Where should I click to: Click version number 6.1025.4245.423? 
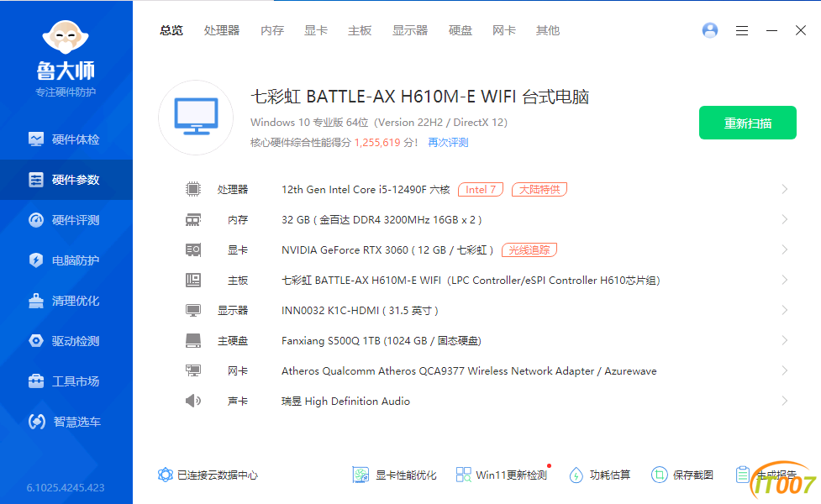[66, 488]
